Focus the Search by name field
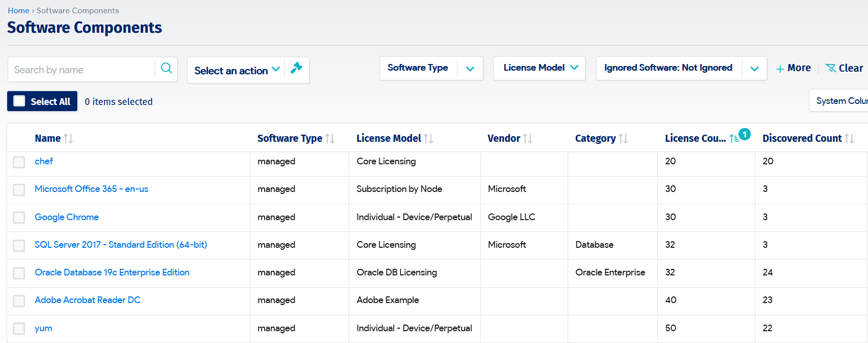 point(82,69)
